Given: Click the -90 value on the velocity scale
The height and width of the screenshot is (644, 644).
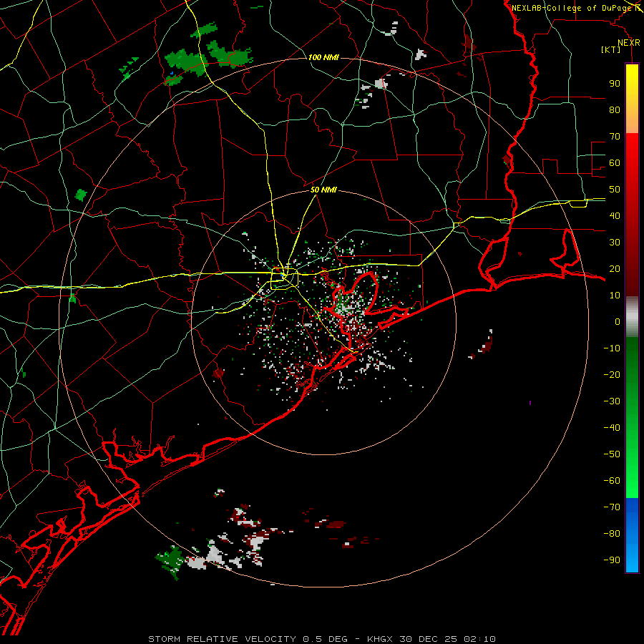Looking at the screenshot, I should click(612, 560).
